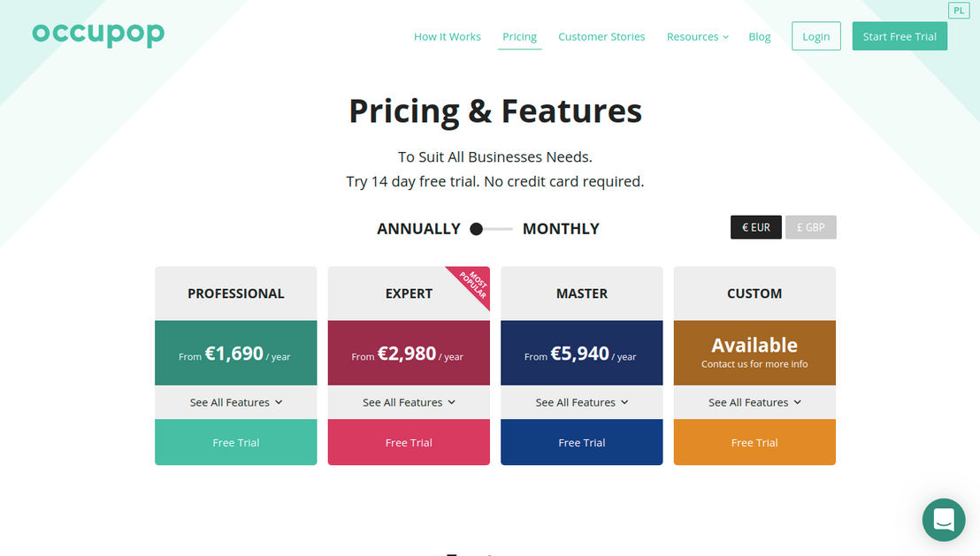This screenshot has height=556, width=980.
Task: Click the occupop logo
Action: [98, 34]
